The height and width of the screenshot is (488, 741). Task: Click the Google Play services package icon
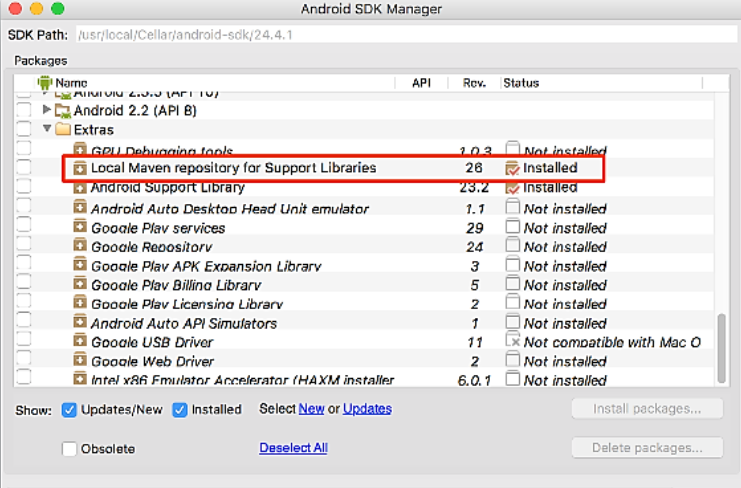click(80, 228)
